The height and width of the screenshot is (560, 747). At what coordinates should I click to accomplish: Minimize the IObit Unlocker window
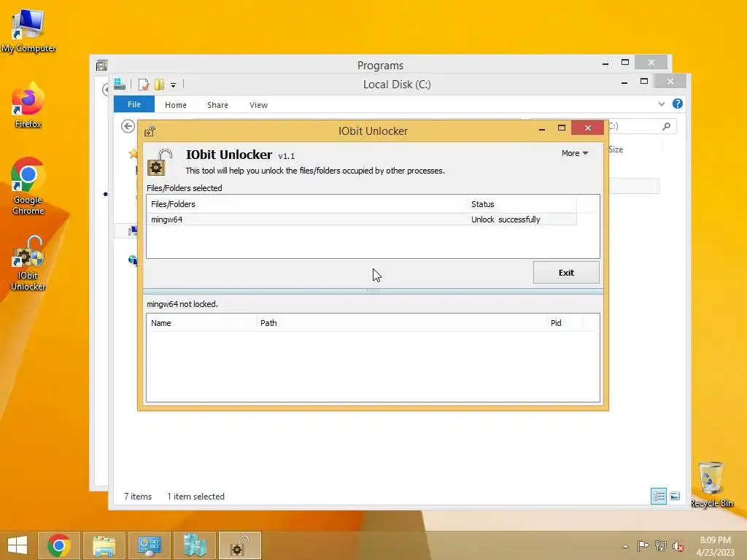pos(542,128)
